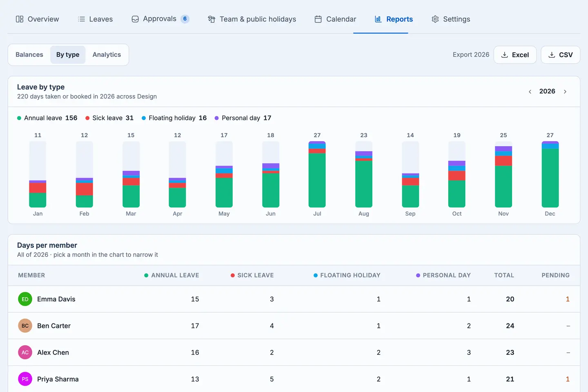Select the Sep bar in chart
Image resolution: width=588 pixels, height=392 pixels.
[x=410, y=174]
